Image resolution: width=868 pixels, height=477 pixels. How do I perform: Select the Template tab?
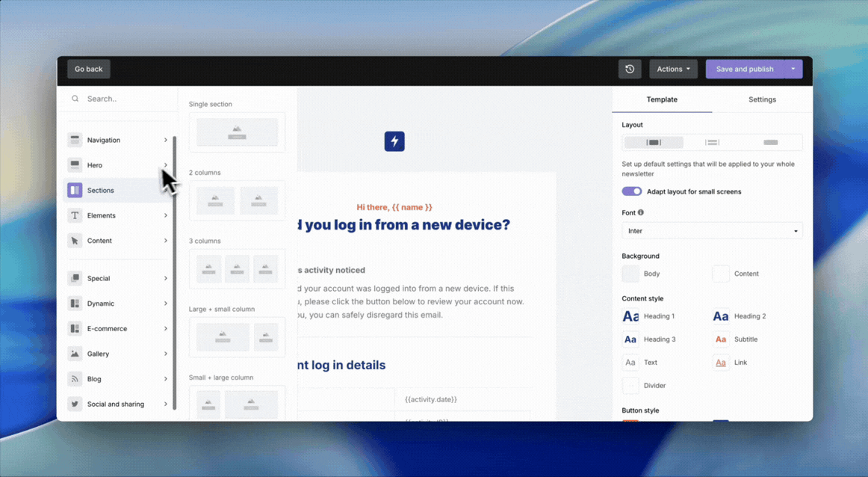(662, 99)
